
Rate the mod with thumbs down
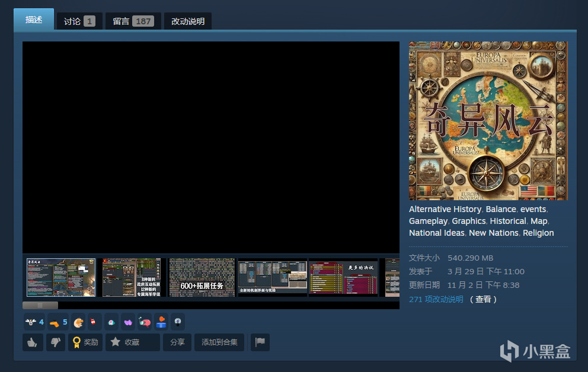(56, 342)
